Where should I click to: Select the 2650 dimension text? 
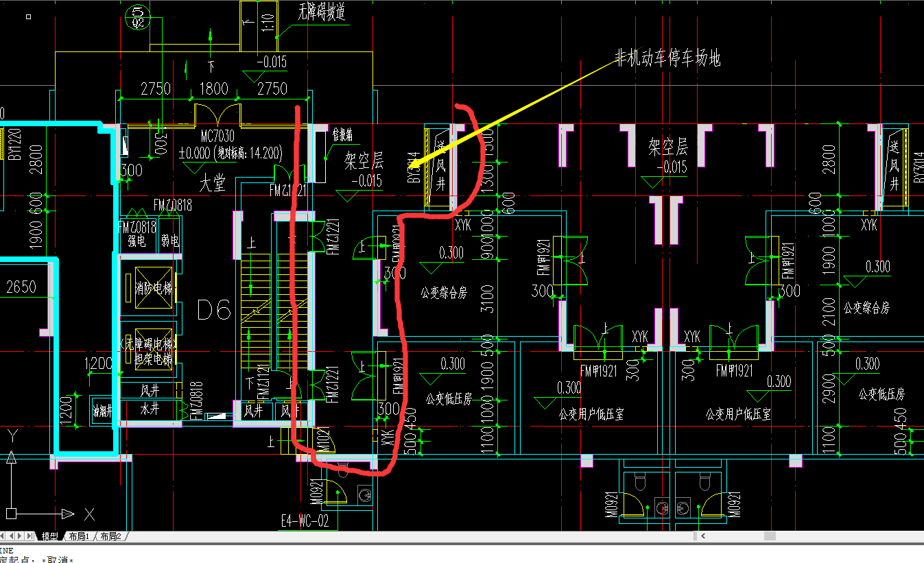(x=21, y=286)
